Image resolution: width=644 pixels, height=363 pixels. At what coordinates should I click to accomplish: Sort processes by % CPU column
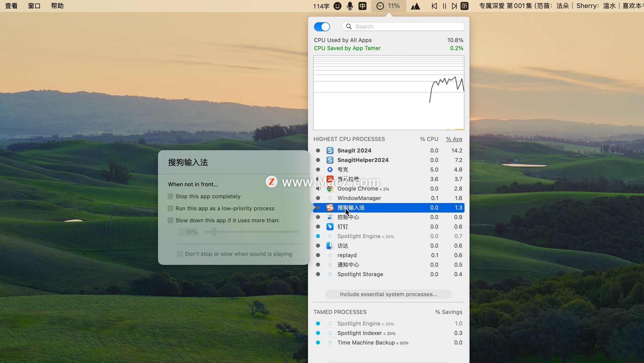click(x=429, y=139)
